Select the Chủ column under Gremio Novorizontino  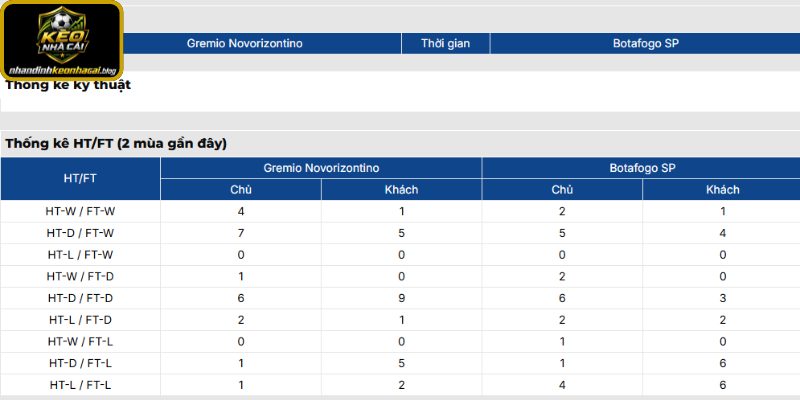[x=241, y=190]
